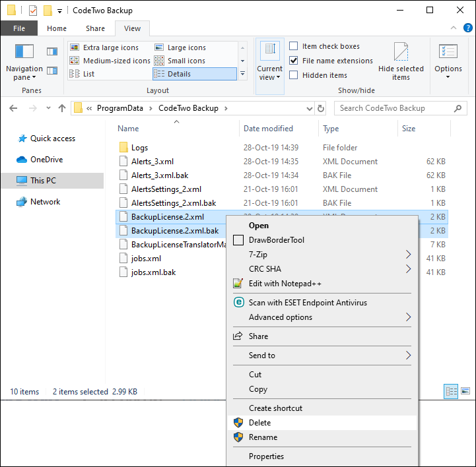The height and width of the screenshot is (467, 476).
Task: Choose Large icons layout
Action: pyautogui.click(x=180, y=47)
